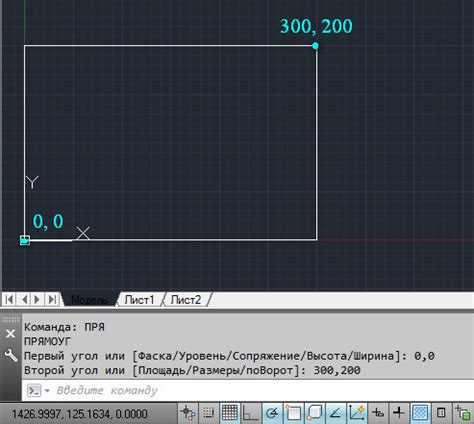Open recent commands dropdown arrow
This screenshot has height=424, width=474.
[x=47, y=390]
